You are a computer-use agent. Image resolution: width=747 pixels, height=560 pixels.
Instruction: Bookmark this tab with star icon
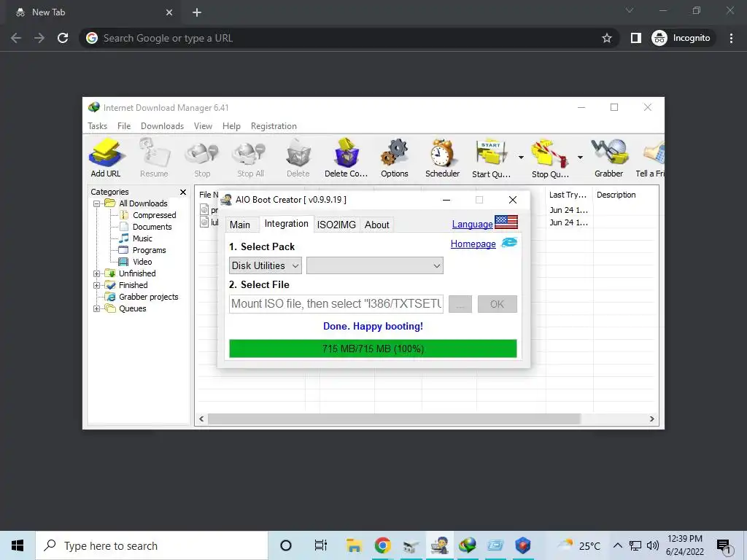pyautogui.click(x=606, y=38)
